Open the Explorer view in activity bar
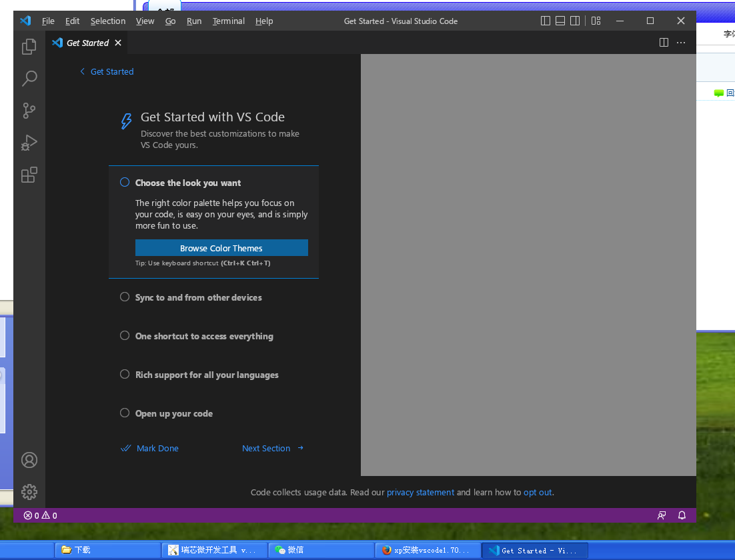 29,47
